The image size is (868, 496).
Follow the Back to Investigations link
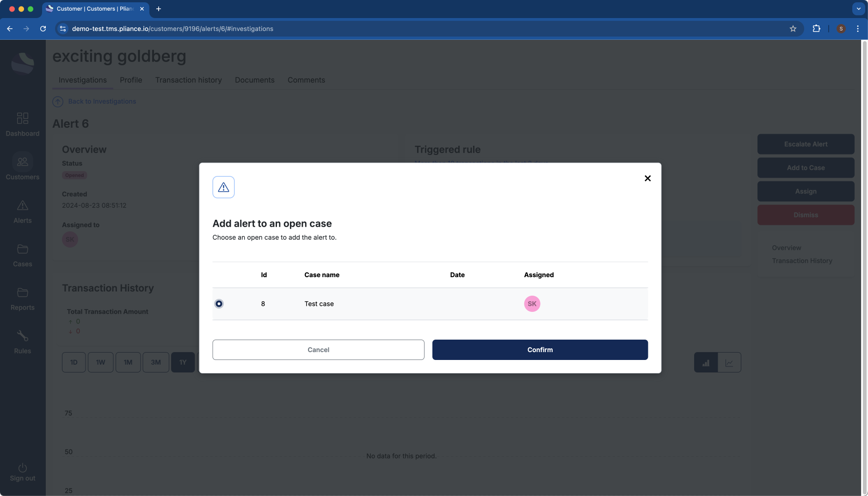[102, 101]
